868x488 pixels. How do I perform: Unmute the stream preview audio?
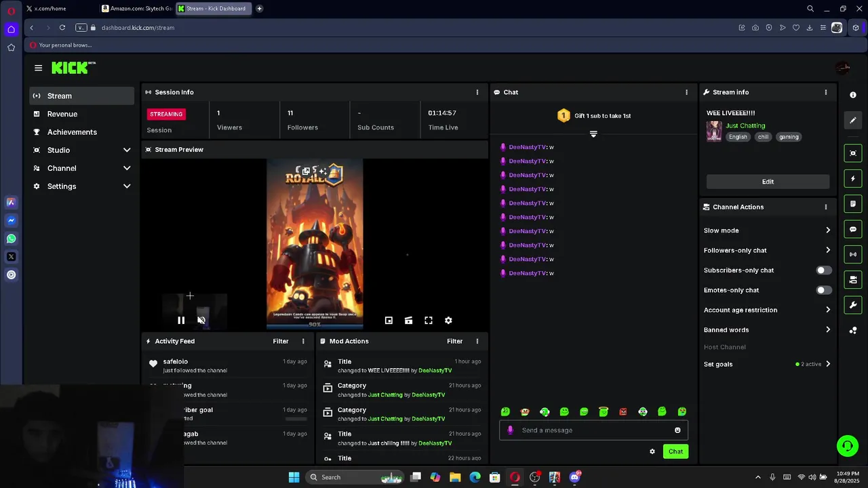click(201, 321)
